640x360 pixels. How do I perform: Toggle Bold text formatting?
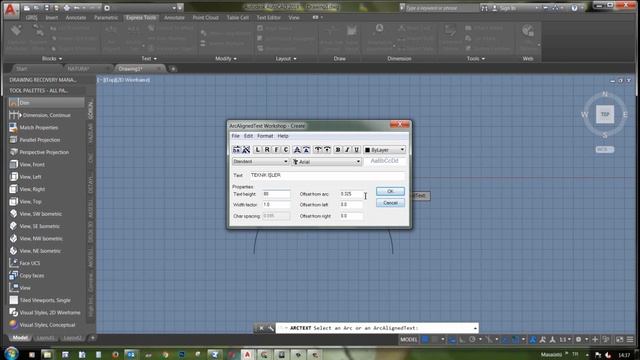coord(338,150)
